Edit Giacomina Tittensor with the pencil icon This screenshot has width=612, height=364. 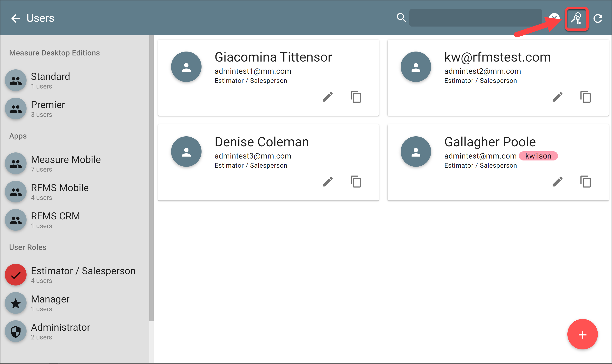coord(328,97)
